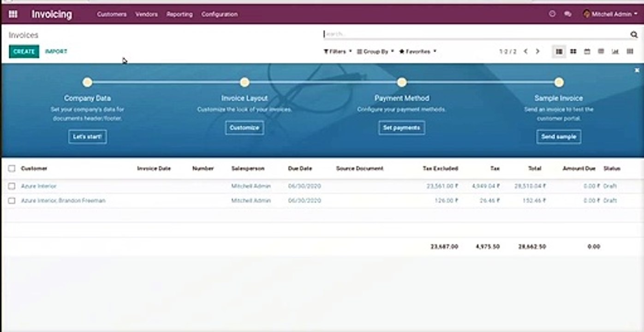Open the Vendors menu
The image size is (644, 332).
point(146,14)
